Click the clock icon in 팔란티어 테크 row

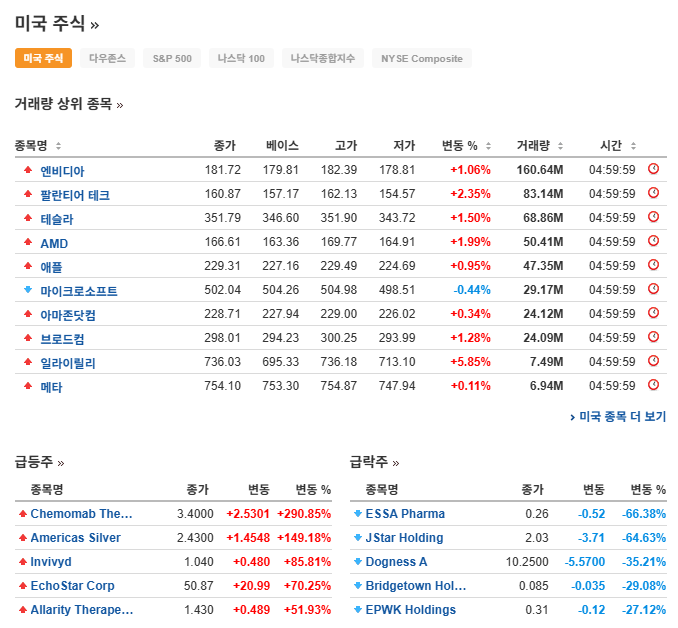pyautogui.click(x=653, y=192)
